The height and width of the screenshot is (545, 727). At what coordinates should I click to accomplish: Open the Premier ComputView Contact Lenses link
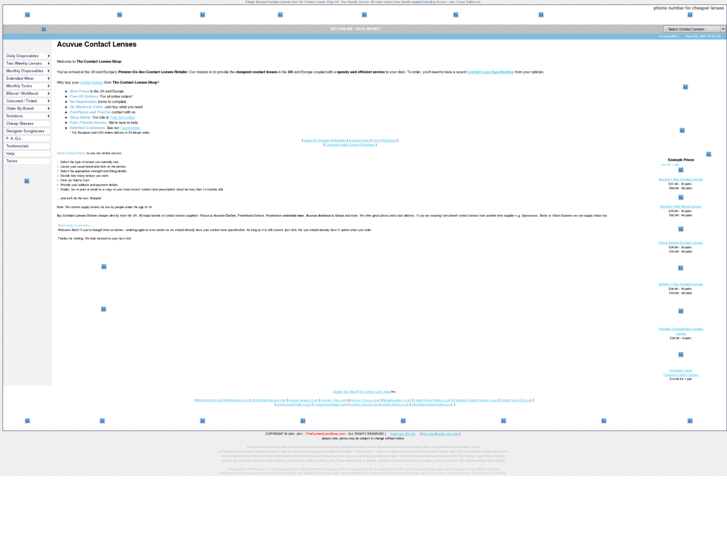pyautogui.click(x=681, y=331)
